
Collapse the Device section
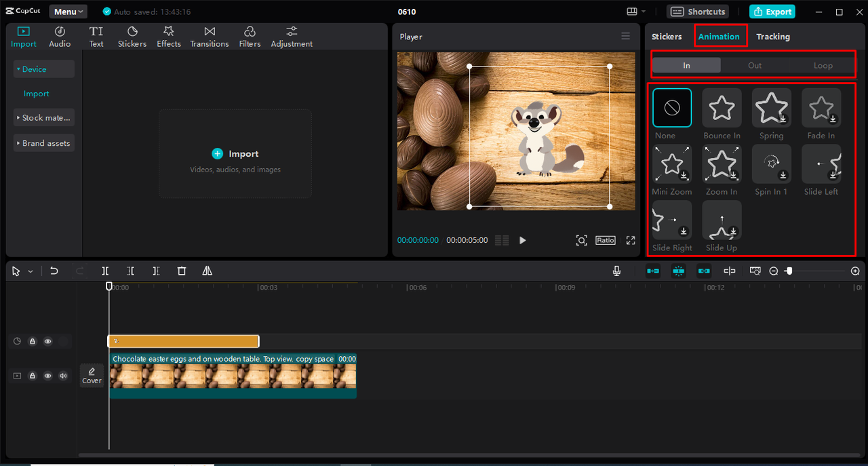coord(44,69)
